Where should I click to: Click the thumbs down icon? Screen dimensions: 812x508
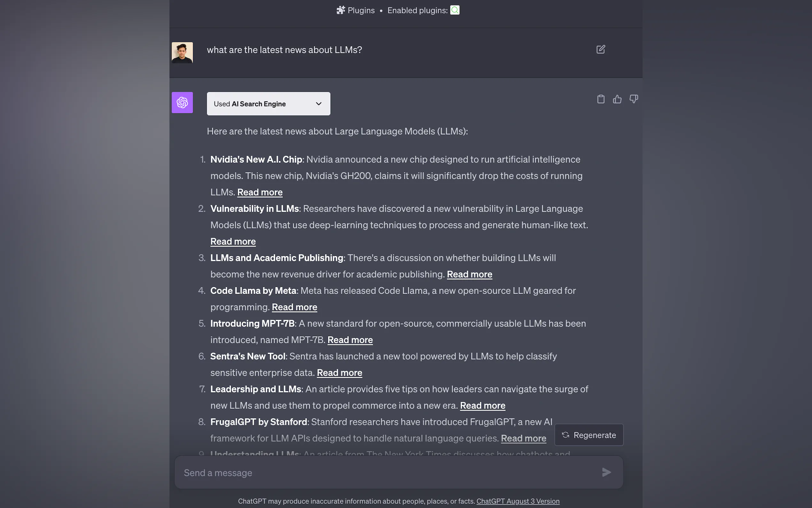pos(633,99)
